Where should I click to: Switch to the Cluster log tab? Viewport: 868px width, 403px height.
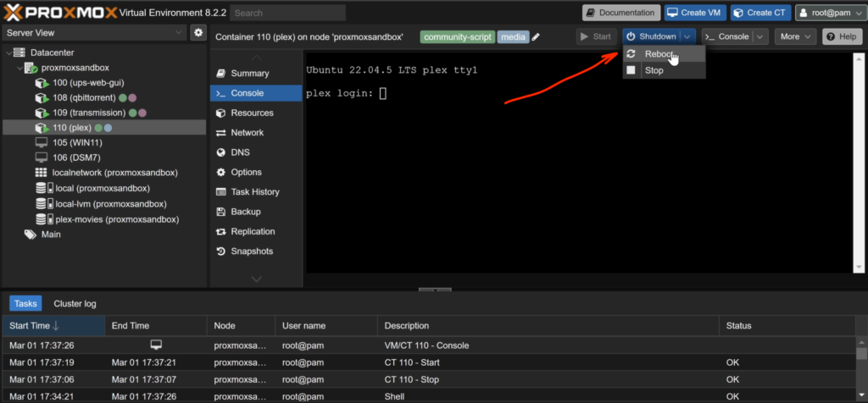point(75,303)
